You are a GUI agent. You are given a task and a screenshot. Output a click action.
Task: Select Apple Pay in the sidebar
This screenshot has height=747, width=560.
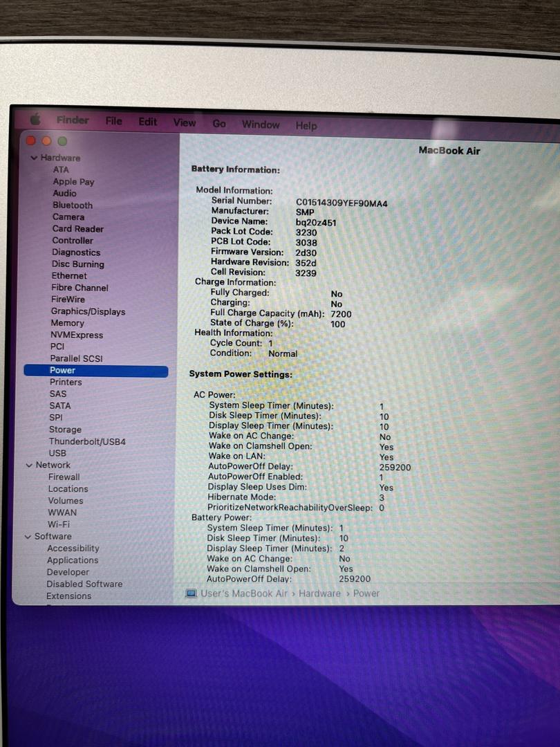click(x=73, y=181)
